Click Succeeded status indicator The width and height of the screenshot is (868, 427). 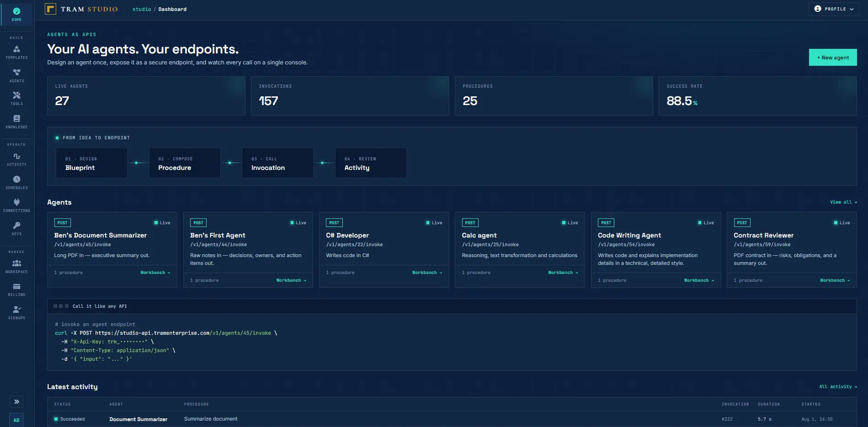click(69, 419)
